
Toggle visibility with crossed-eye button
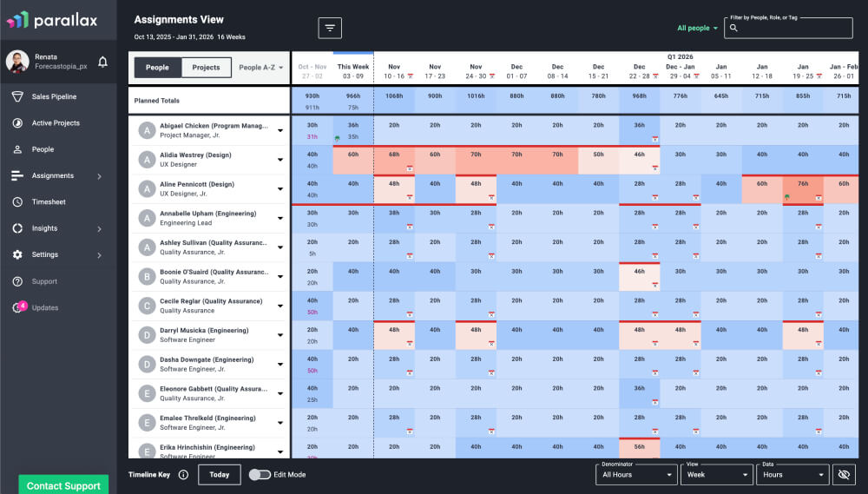click(843, 474)
